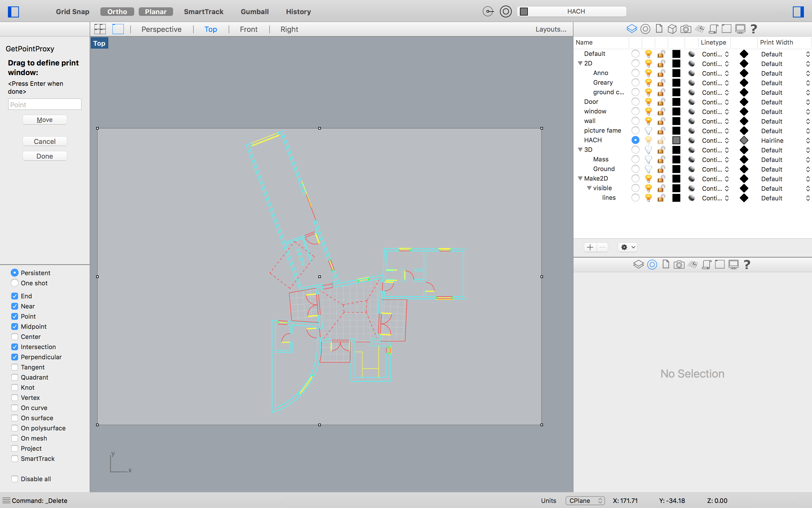Click the Greary layer black color swatch

(x=676, y=83)
